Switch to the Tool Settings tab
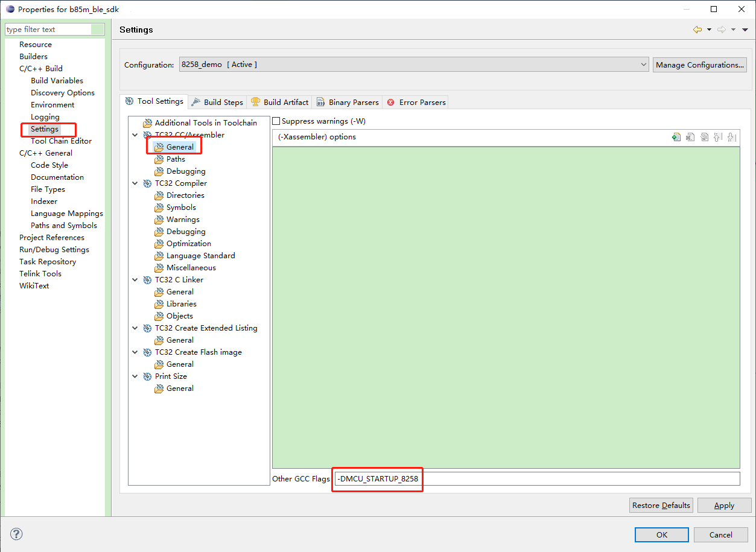This screenshot has width=756, height=552. pos(154,101)
